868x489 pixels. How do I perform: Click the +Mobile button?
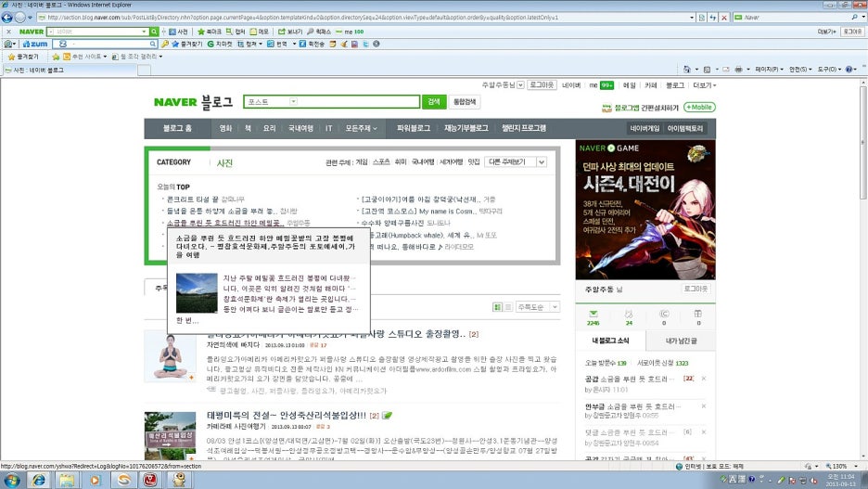[x=699, y=108]
